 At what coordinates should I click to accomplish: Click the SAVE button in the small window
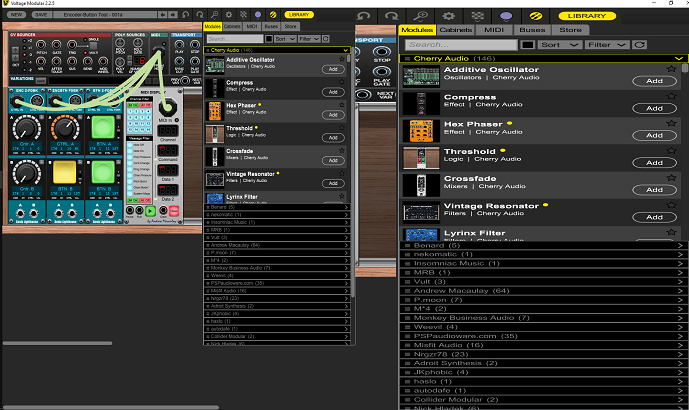pyautogui.click(x=41, y=15)
